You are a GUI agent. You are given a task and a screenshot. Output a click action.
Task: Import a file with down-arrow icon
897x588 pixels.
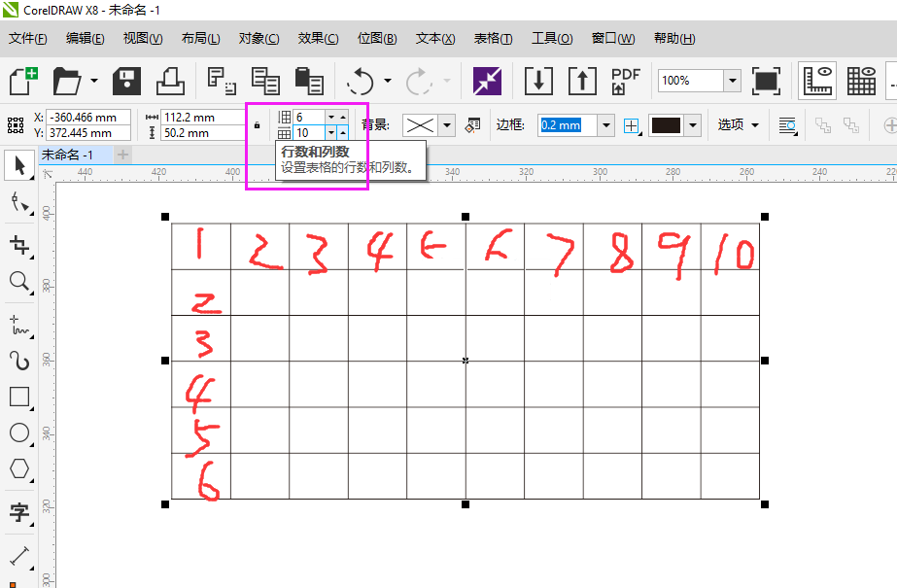click(538, 81)
